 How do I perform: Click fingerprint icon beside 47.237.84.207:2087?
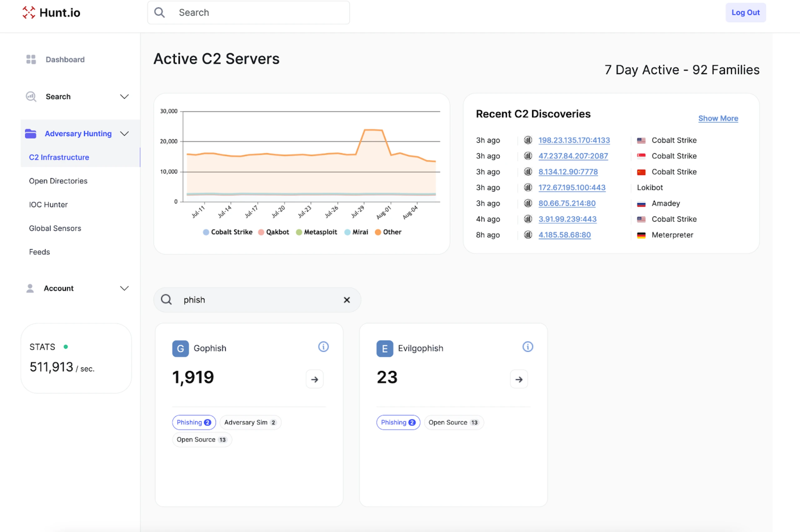pos(528,156)
